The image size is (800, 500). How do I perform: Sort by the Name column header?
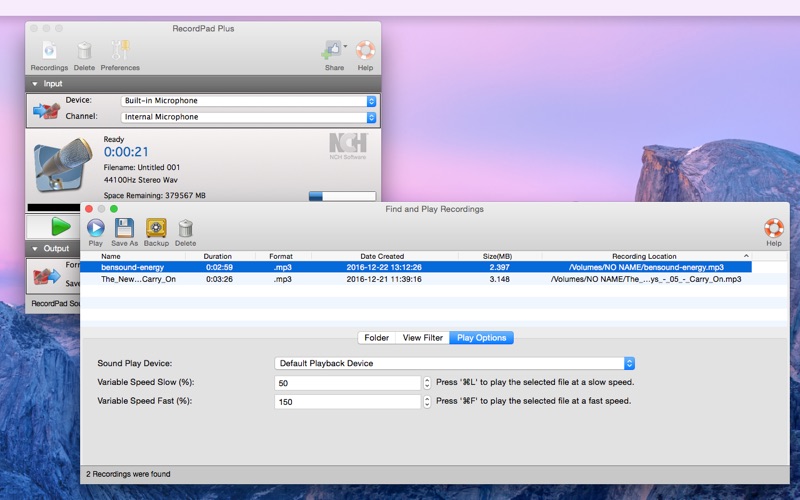(111, 256)
